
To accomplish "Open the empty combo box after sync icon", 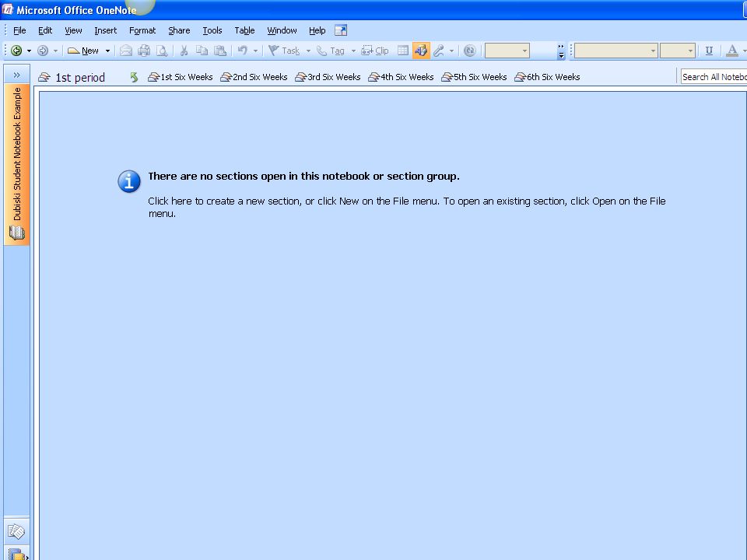I will (x=507, y=51).
